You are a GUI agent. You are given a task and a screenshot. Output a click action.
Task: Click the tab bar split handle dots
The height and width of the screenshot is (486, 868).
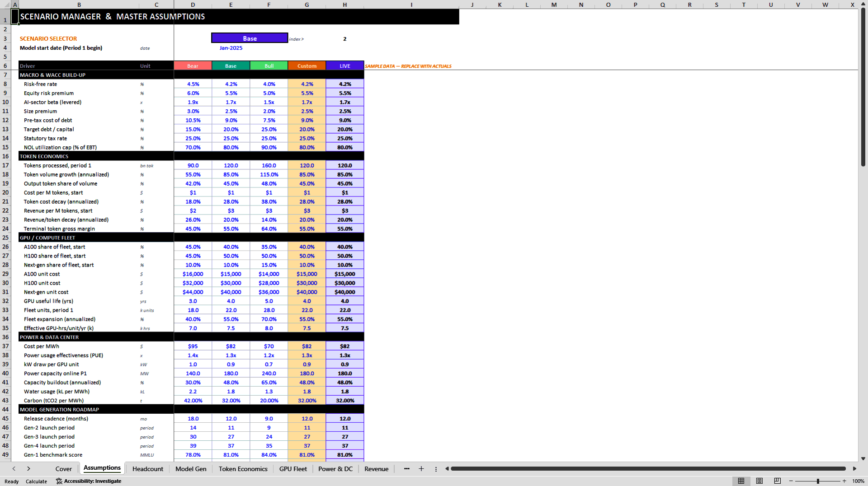436,469
